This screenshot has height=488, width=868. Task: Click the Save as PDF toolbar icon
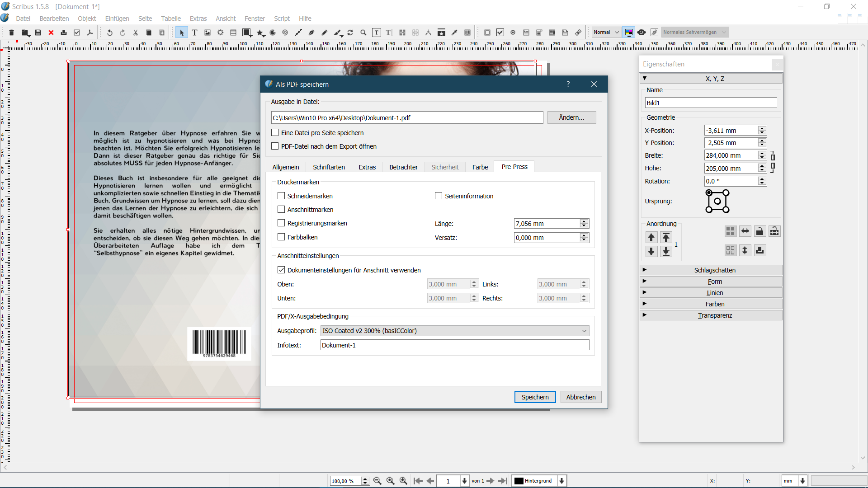pyautogui.click(x=90, y=33)
